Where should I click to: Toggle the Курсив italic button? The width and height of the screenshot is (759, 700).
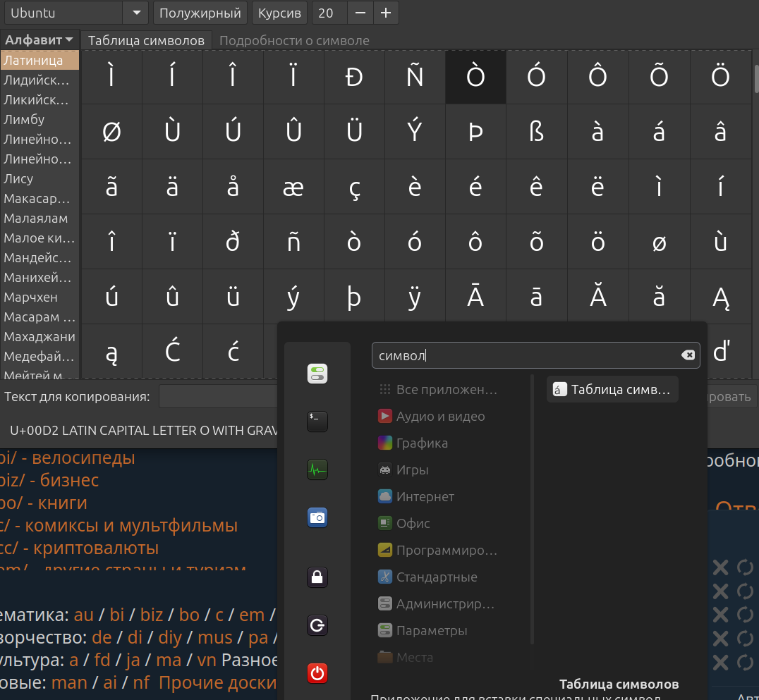pos(279,13)
